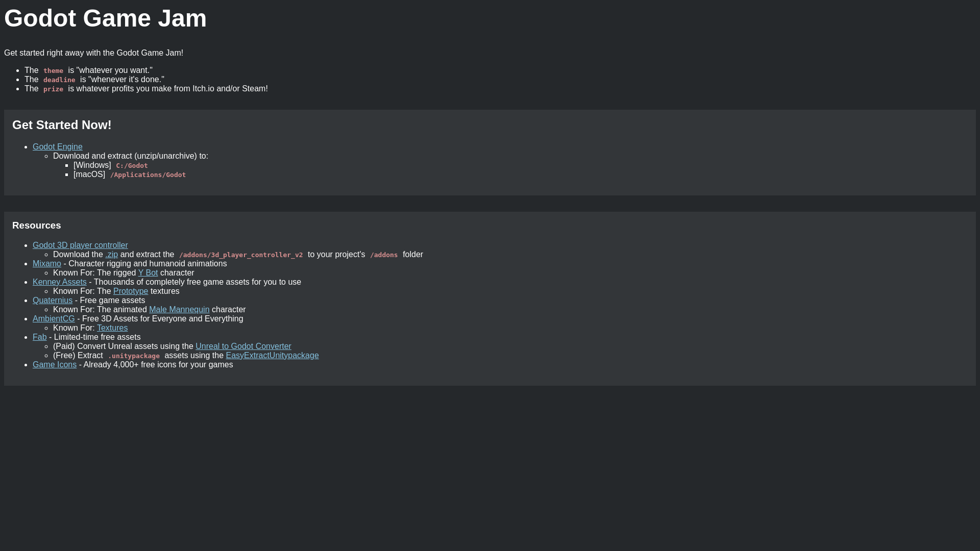
Task: Open the Game Icons link
Action: pos(55,365)
